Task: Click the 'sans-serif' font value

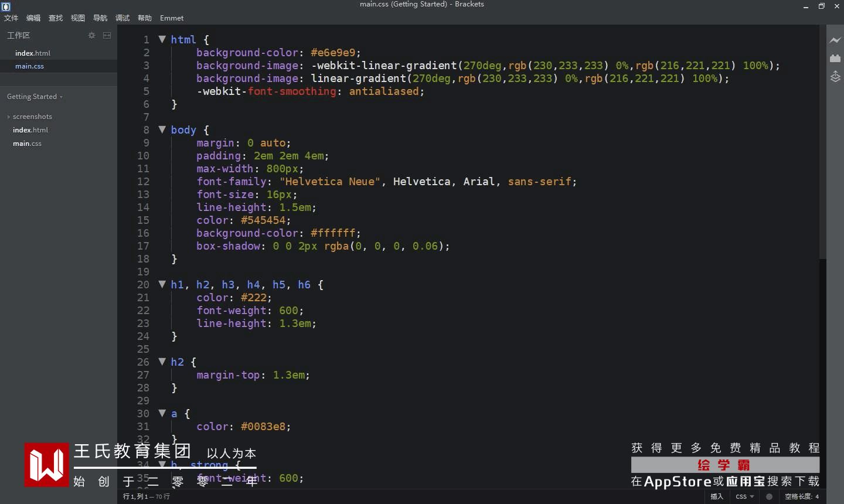Action: [540, 182]
